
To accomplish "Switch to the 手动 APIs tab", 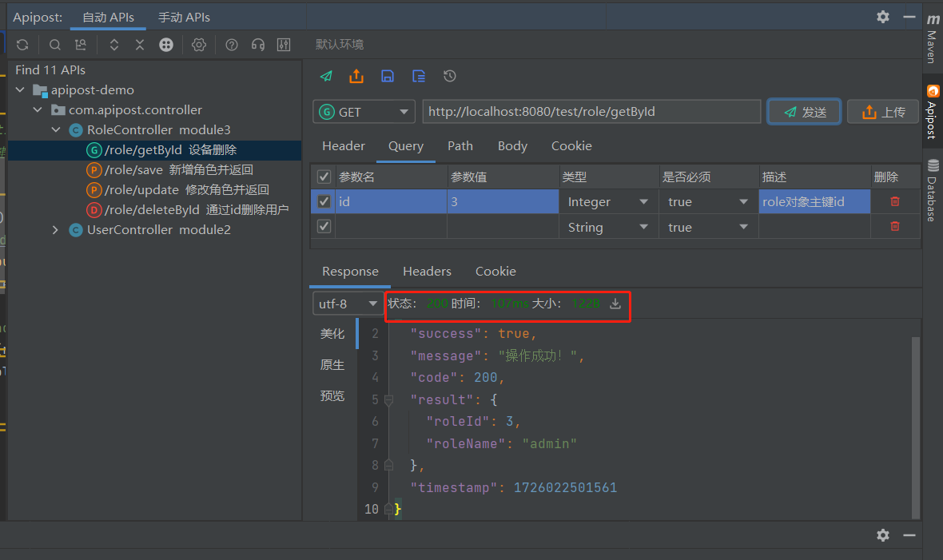I will pos(184,18).
